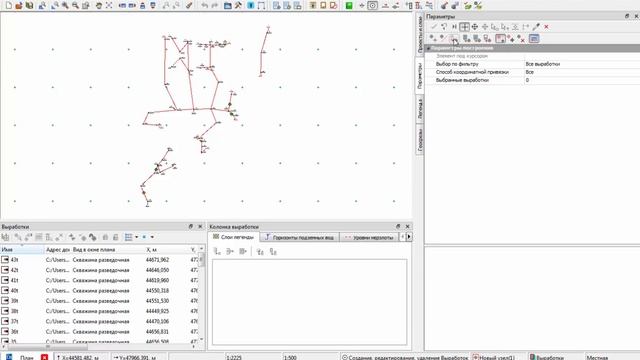Screen dimensions: 640x360
Task: Open the filter dropdown arrow in Выработки toolbar
Action: click(x=152, y=237)
